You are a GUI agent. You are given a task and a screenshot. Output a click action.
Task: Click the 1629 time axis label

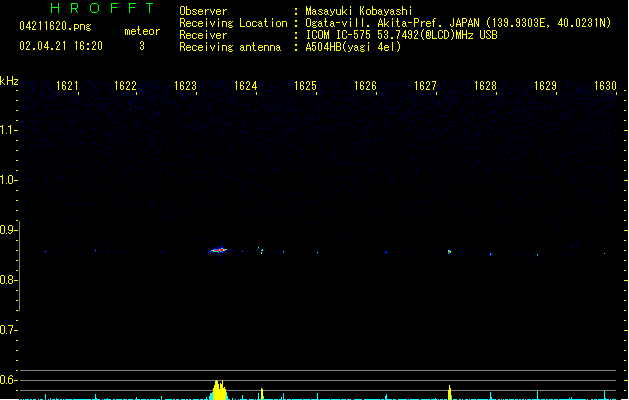pos(546,86)
